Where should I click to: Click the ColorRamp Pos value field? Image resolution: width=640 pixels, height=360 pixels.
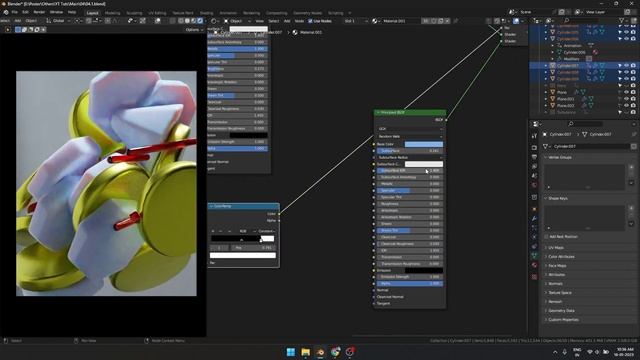(253, 247)
